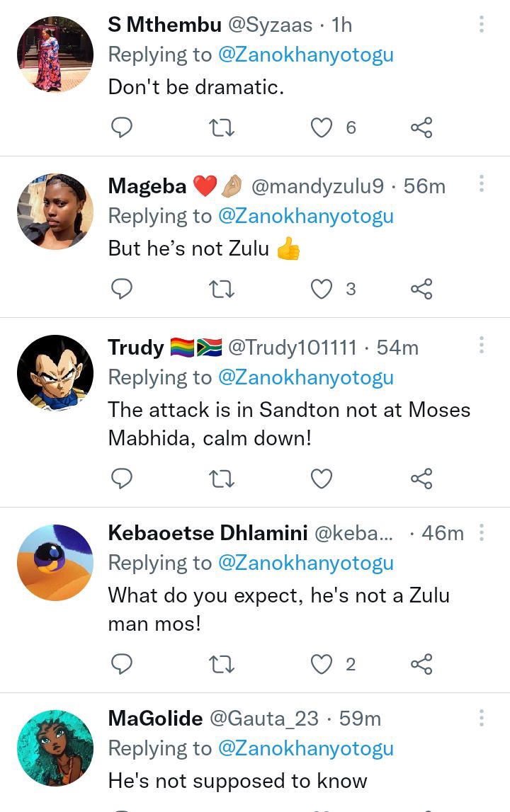
Task: Share S Mthembu's tweet
Action: (x=421, y=127)
